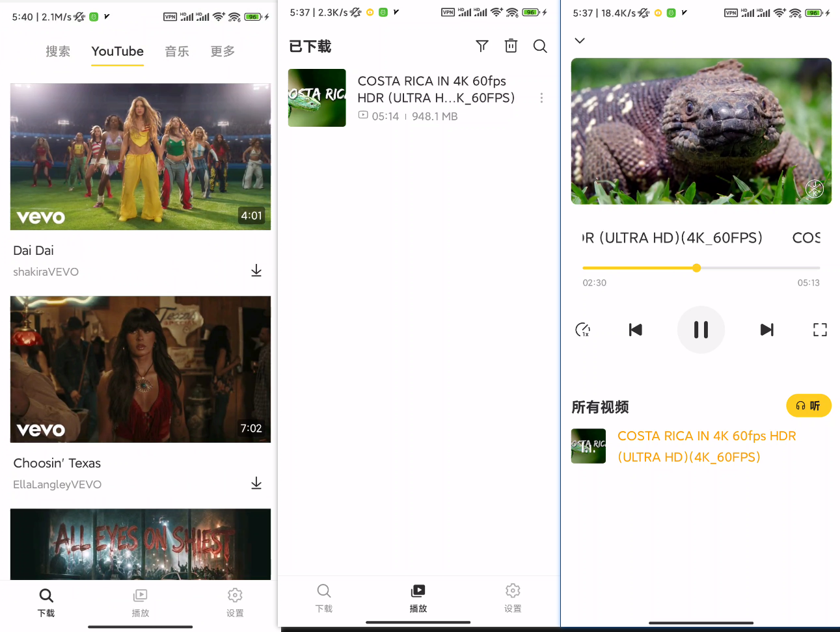Open the Dai Dai video thumbnail
The width and height of the screenshot is (840, 632).
coord(141,157)
